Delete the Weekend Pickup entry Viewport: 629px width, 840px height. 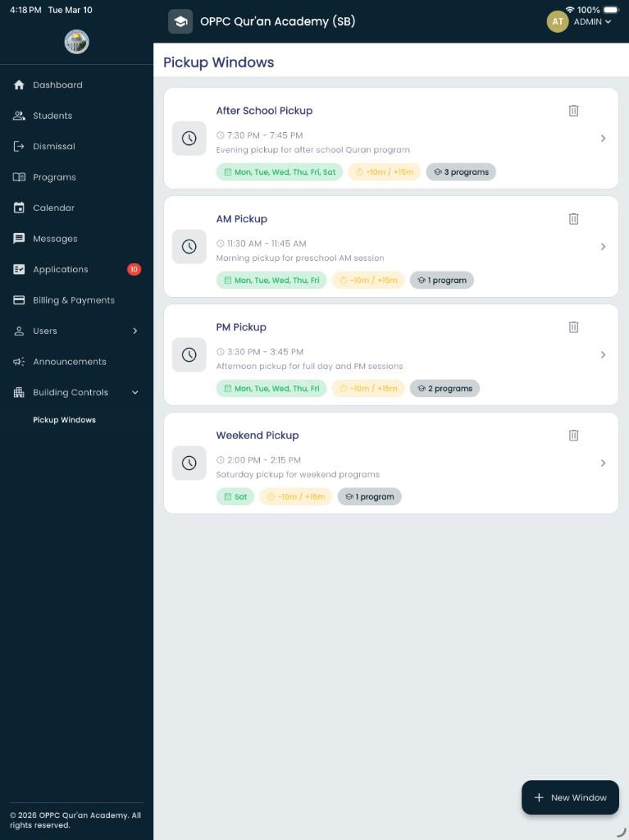tap(573, 436)
